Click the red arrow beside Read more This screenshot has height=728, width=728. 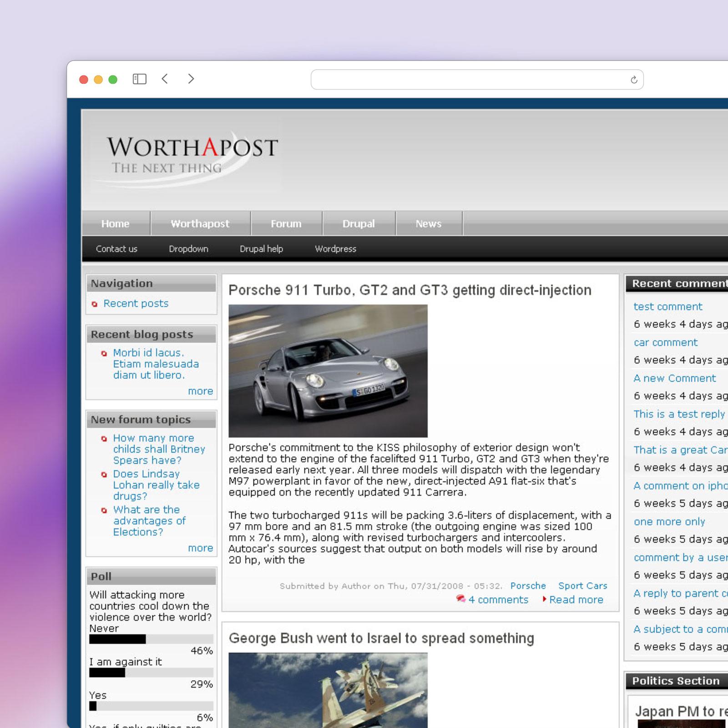544,599
